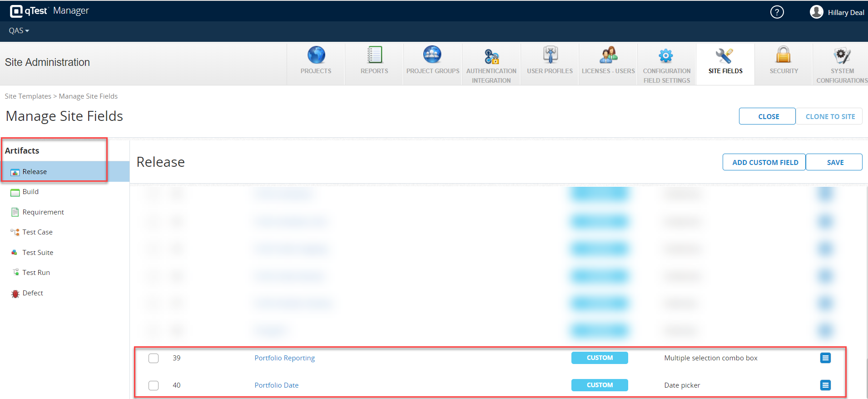Open the help question mark icon
868x399 pixels.
(x=777, y=12)
